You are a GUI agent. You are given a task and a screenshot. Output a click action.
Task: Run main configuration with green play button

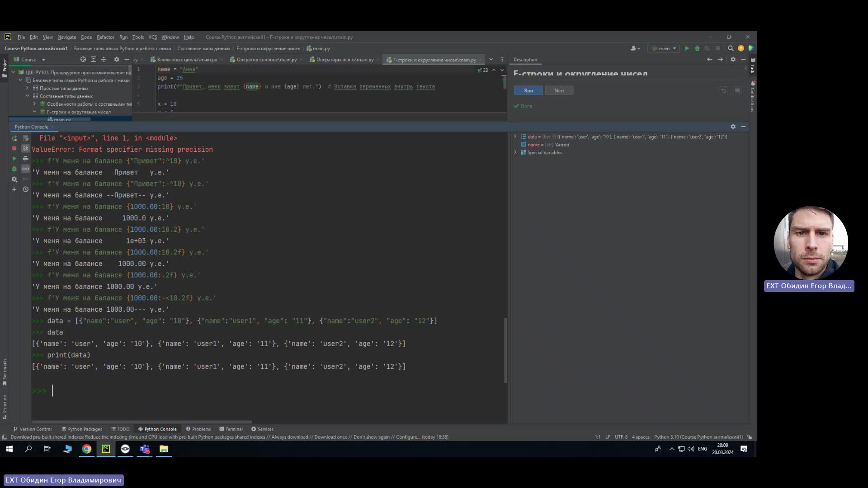[687, 48]
